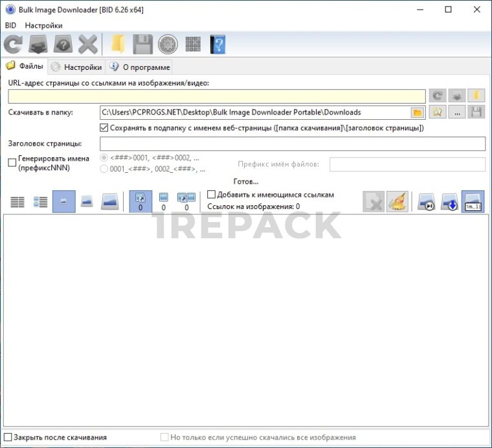This screenshot has height=448, width=492.
Task: Check 'Закрыть после скачивания' option
Action: (8, 438)
